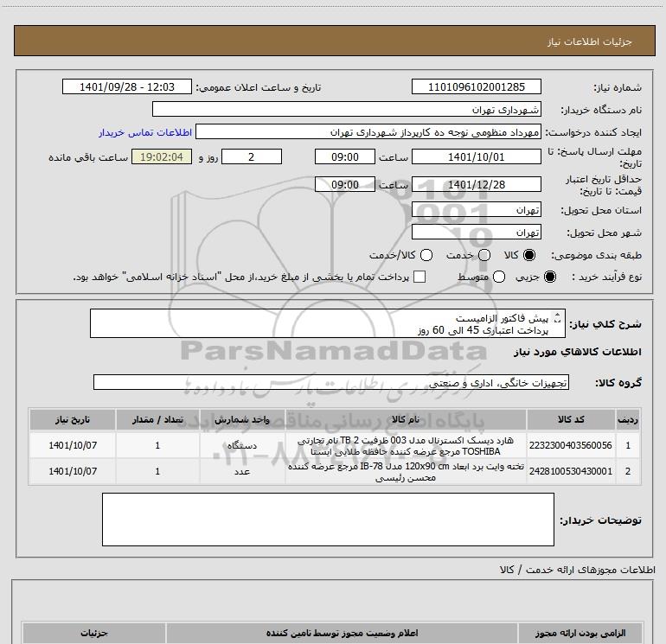This screenshot has height=644, width=666.
Task: Click the شماره نیاز field 1101096102001285
Action: (x=476, y=86)
